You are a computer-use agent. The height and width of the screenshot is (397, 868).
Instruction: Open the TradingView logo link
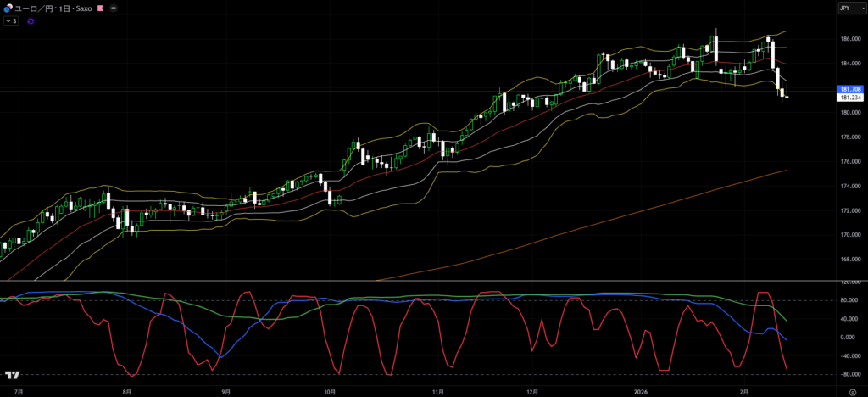[12, 375]
